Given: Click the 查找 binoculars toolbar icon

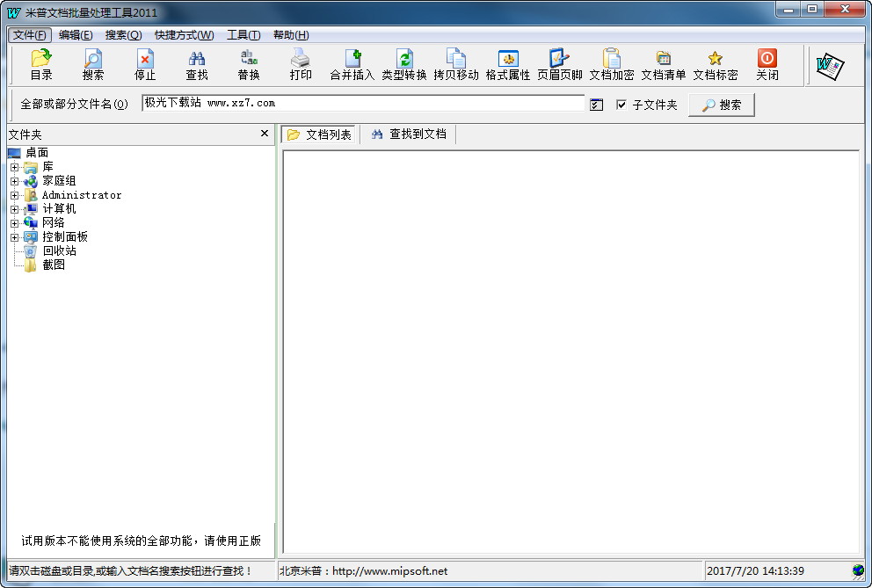Looking at the screenshot, I should [197, 64].
